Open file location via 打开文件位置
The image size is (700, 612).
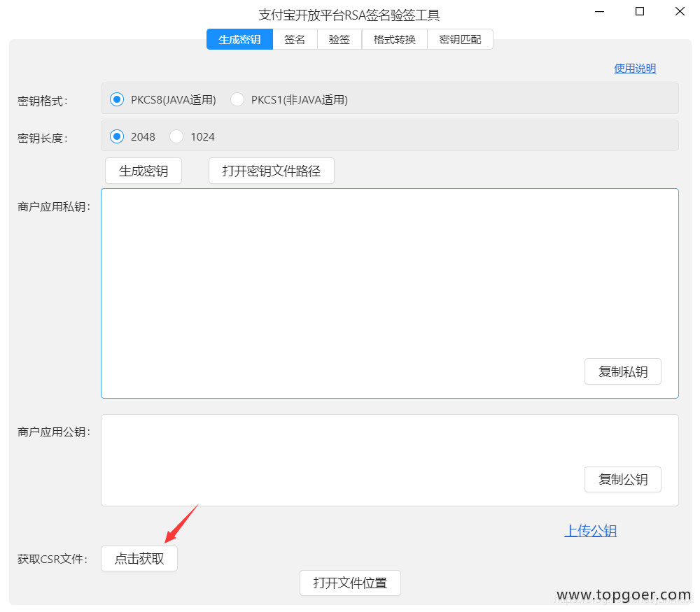pyautogui.click(x=350, y=583)
